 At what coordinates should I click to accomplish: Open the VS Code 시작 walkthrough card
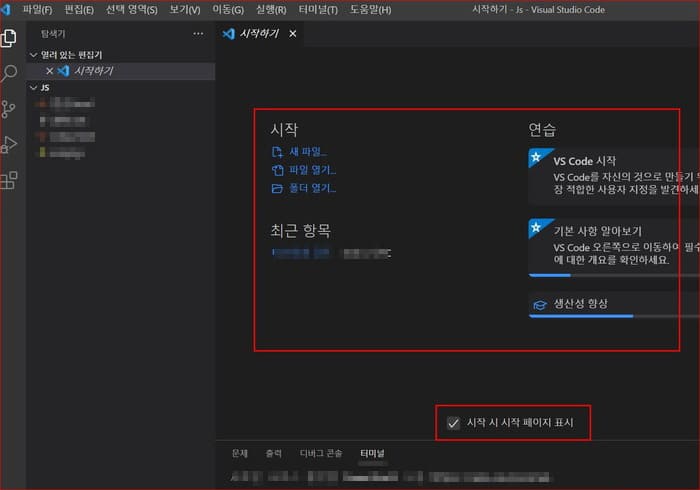coord(614,176)
